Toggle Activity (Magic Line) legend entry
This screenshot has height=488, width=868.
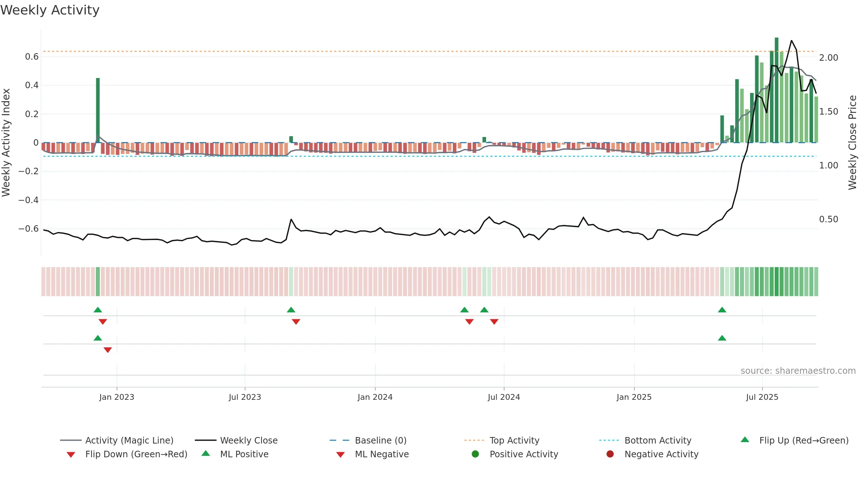click(x=117, y=440)
